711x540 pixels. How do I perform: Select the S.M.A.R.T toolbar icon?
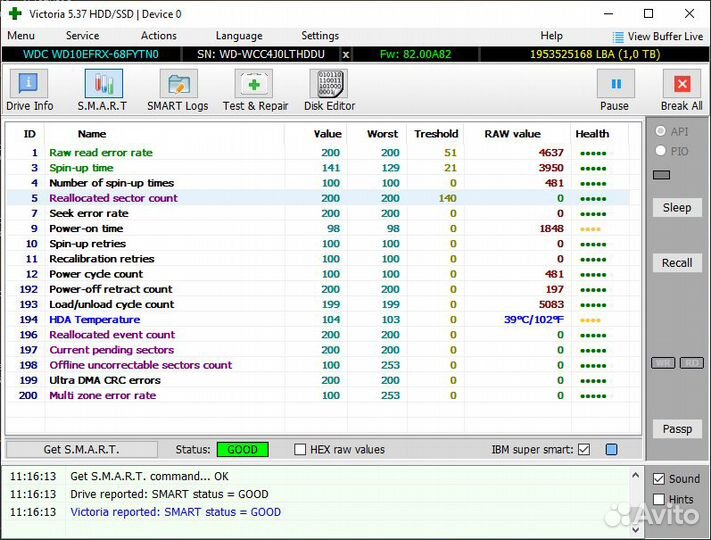pos(102,91)
